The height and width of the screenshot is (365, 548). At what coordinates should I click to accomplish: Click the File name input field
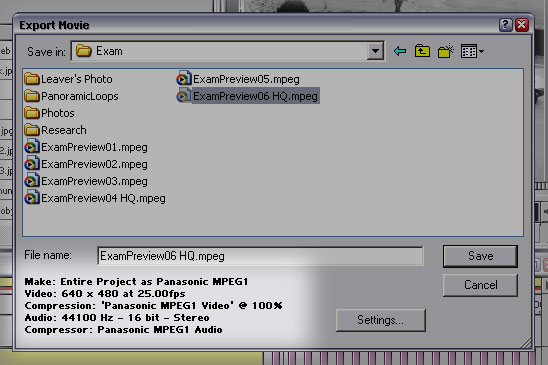260,256
